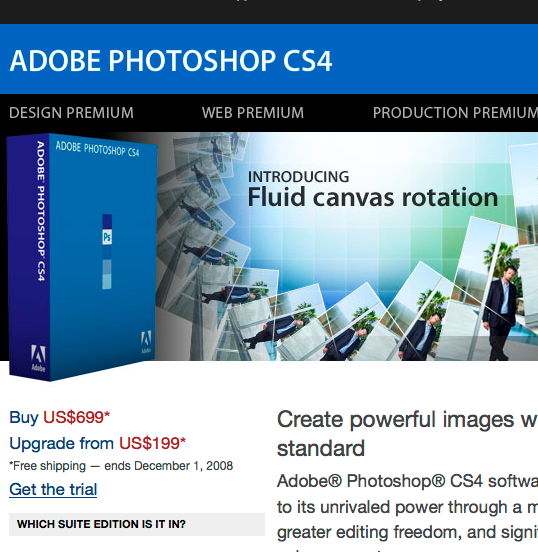Open the Production Premium tab
Viewport: 538px width, 552px height.
[x=455, y=113]
